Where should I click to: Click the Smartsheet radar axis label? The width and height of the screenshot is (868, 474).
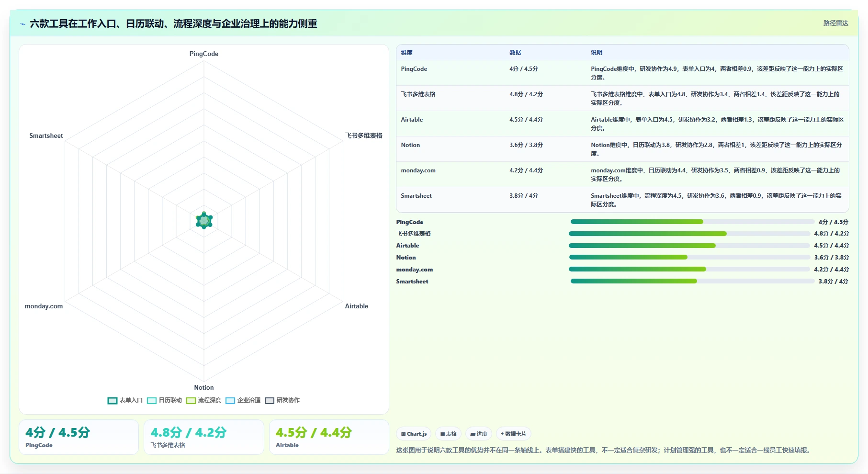pos(46,135)
